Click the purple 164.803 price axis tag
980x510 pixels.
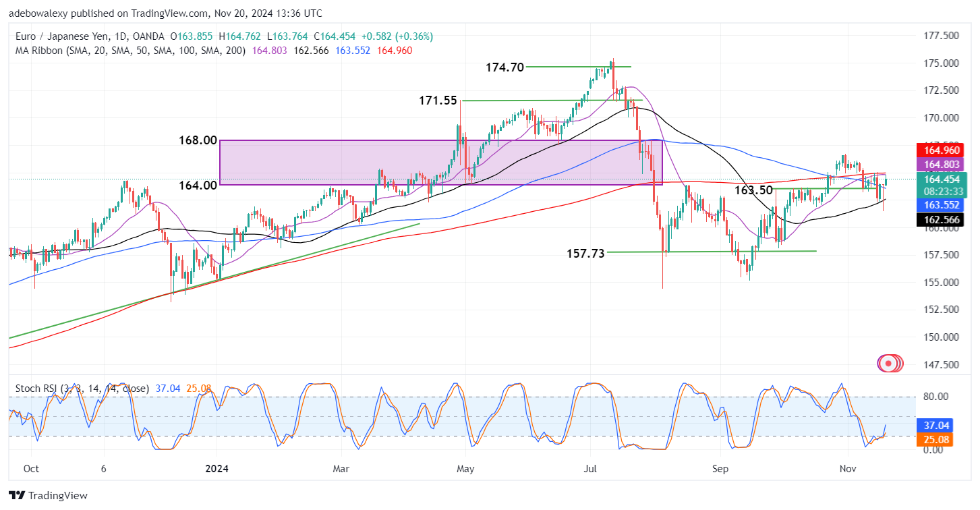[x=941, y=164]
